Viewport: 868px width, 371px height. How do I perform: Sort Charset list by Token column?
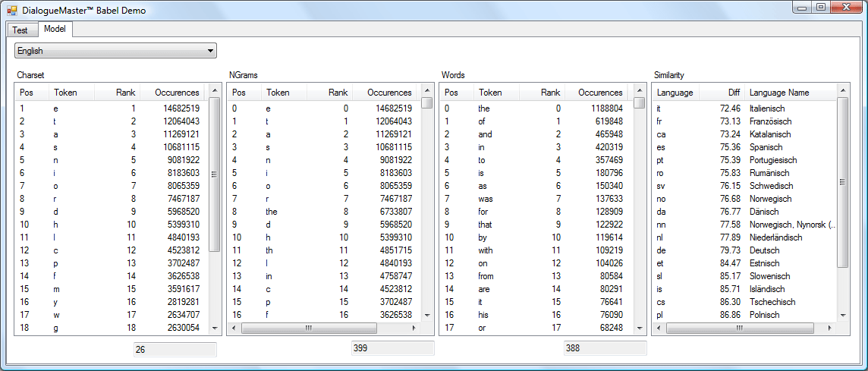[x=72, y=93]
